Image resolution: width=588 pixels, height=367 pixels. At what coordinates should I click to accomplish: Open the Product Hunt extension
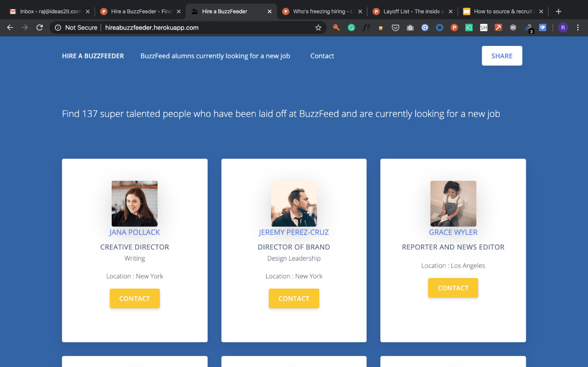coord(454,28)
